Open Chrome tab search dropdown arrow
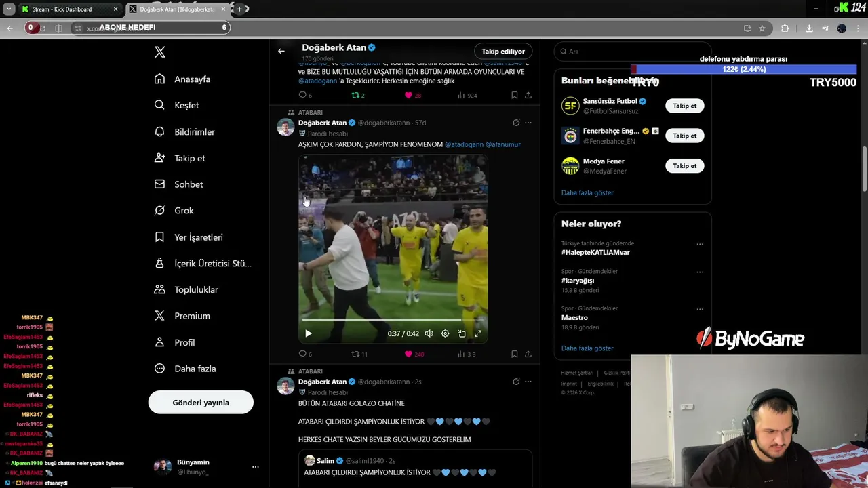The height and width of the screenshot is (488, 868). 9,9
